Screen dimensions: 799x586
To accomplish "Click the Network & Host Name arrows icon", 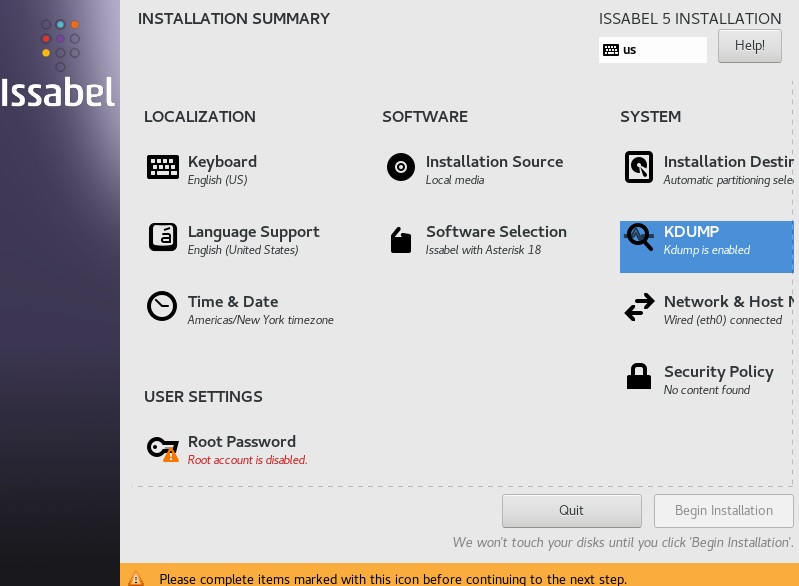I will (638, 308).
